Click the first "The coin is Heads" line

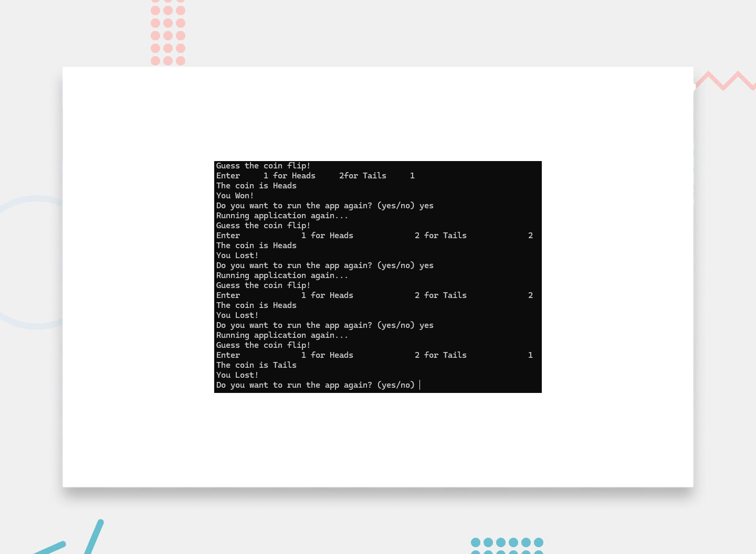tap(256, 186)
